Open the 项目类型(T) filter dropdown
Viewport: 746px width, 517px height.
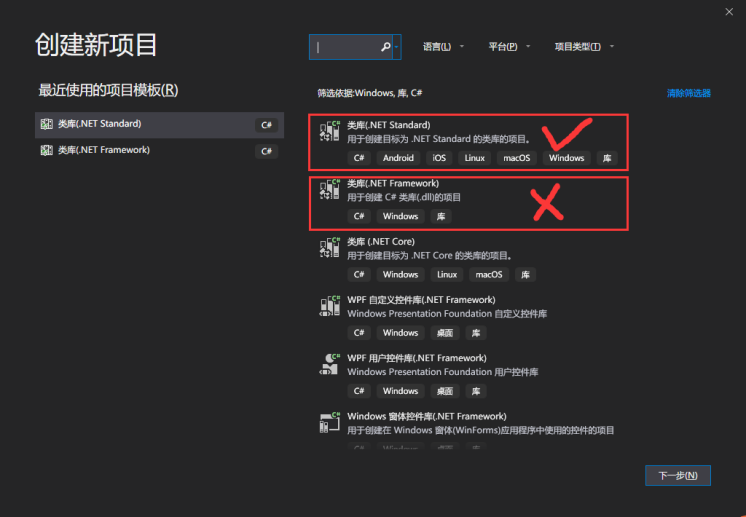tap(584, 47)
